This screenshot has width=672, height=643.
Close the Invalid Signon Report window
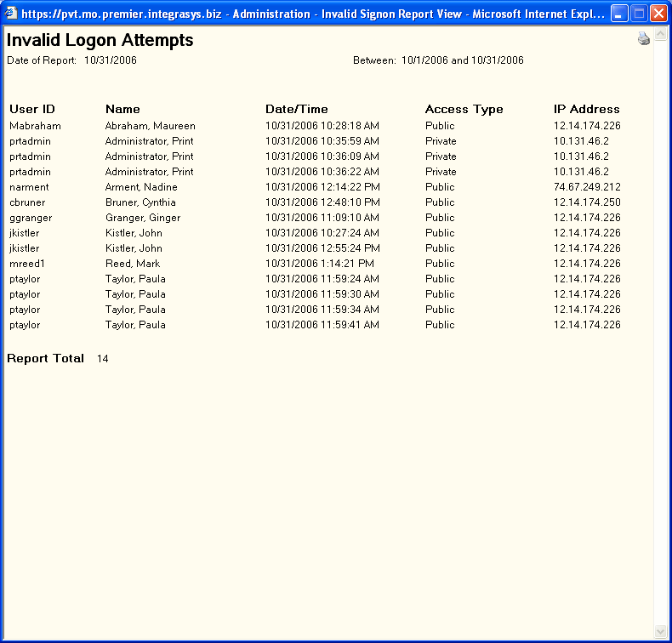658,14
